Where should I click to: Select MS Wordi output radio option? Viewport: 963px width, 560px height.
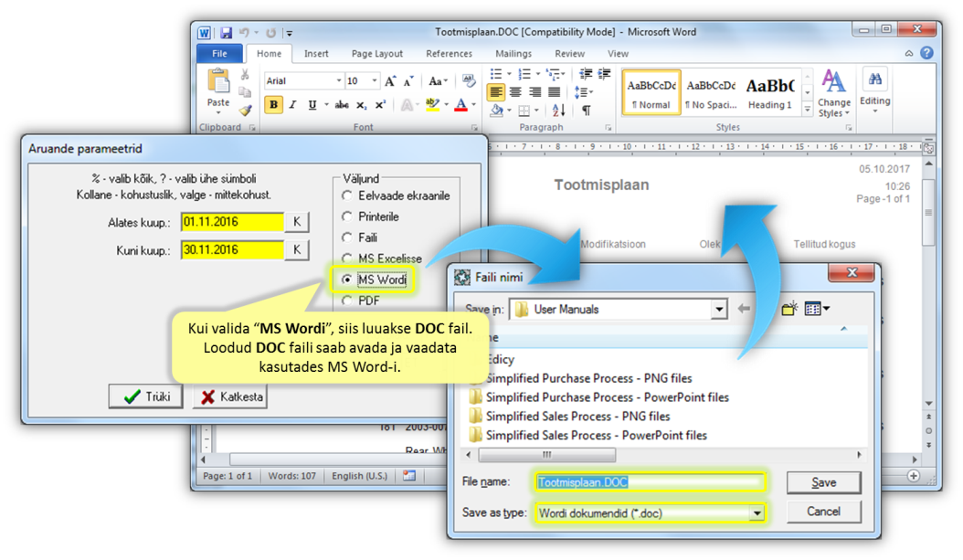click(x=347, y=280)
